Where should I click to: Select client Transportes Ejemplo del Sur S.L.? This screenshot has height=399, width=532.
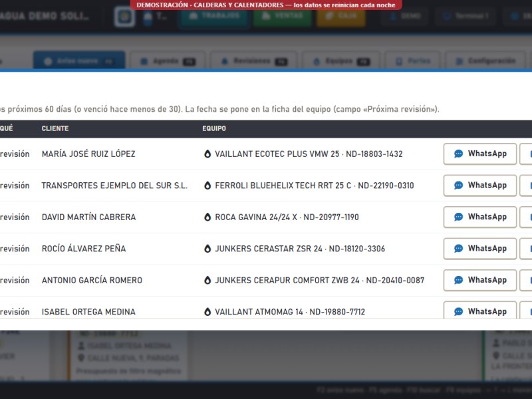tap(114, 186)
